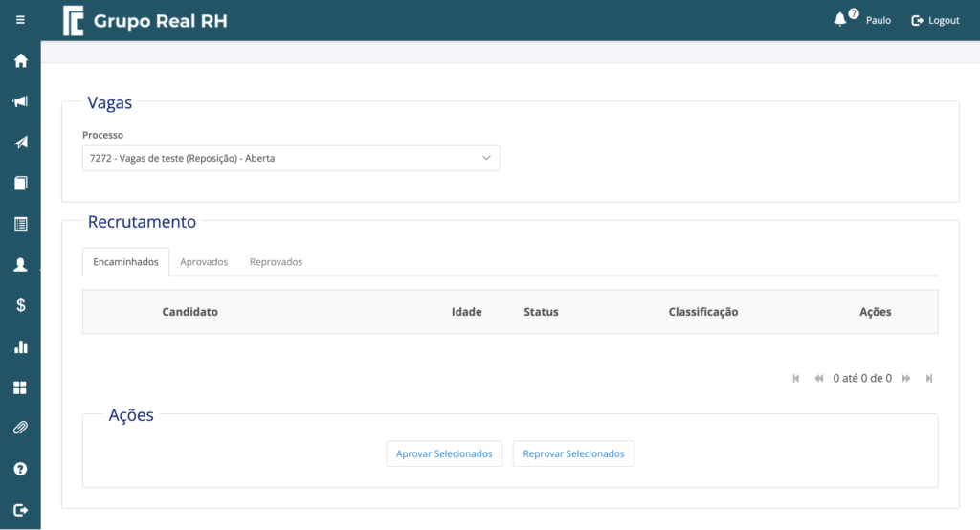
Task: Select the user profile sidebar icon
Action: point(21,265)
